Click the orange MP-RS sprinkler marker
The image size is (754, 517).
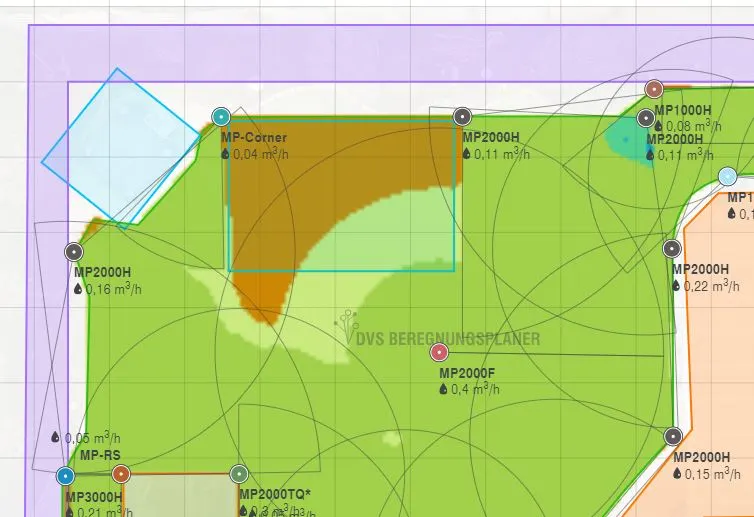[x=121, y=474]
